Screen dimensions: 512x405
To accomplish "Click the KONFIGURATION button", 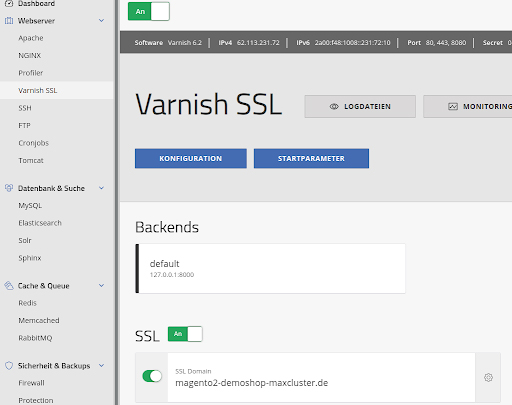I will 191,158.
